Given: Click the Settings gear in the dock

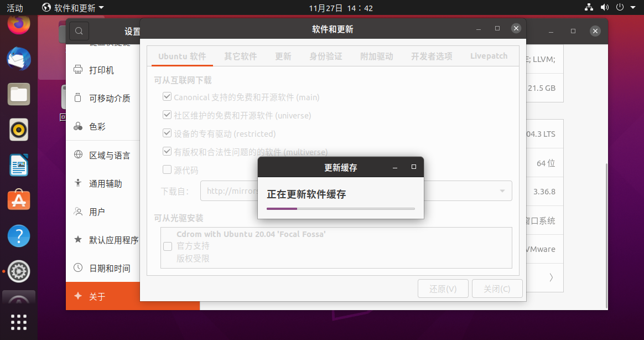Looking at the screenshot, I should coord(19,271).
